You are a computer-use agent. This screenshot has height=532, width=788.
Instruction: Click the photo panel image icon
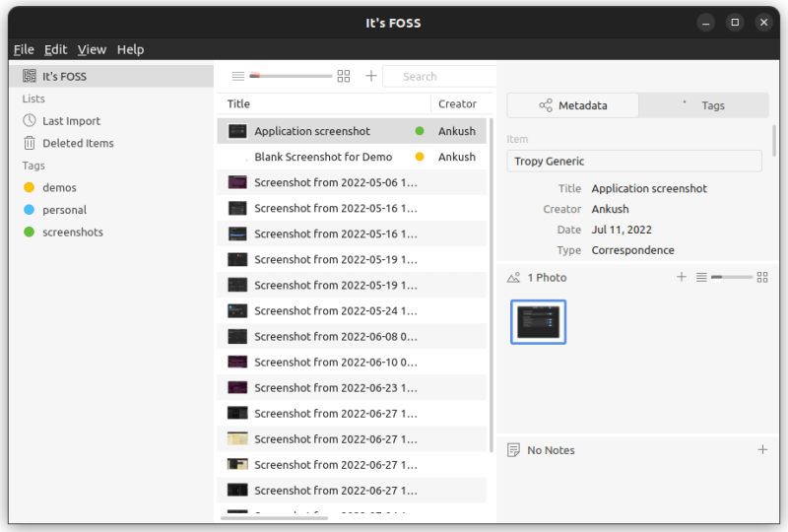(x=513, y=278)
